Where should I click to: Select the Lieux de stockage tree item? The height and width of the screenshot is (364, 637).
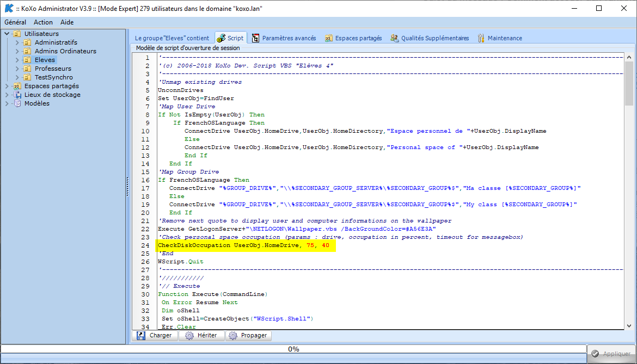click(52, 95)
